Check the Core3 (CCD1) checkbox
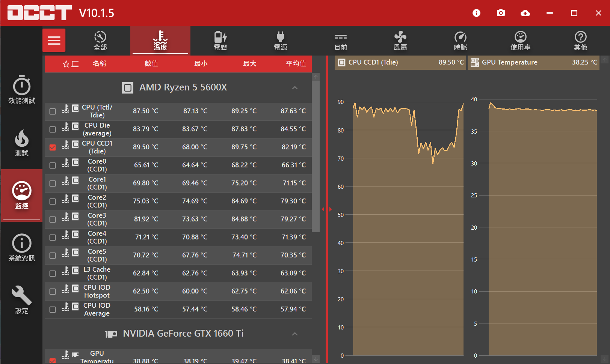This screenshot has height=364, width=610. click(53, 220)
